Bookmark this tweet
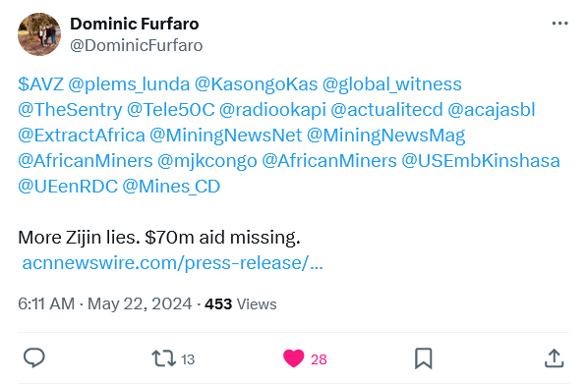The height and width of the screenshot is (384, 588). click(424, 358)
